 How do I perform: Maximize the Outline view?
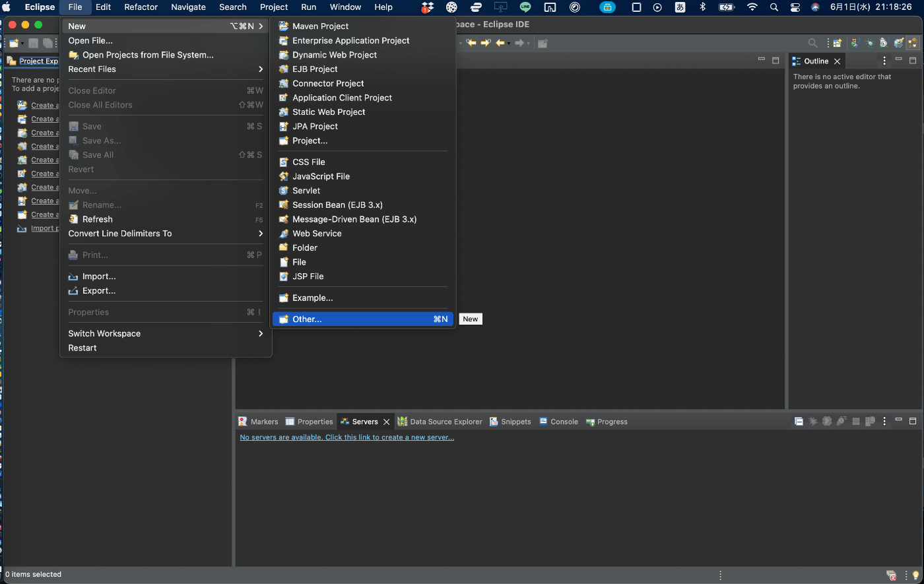click(x=913, y=60)
